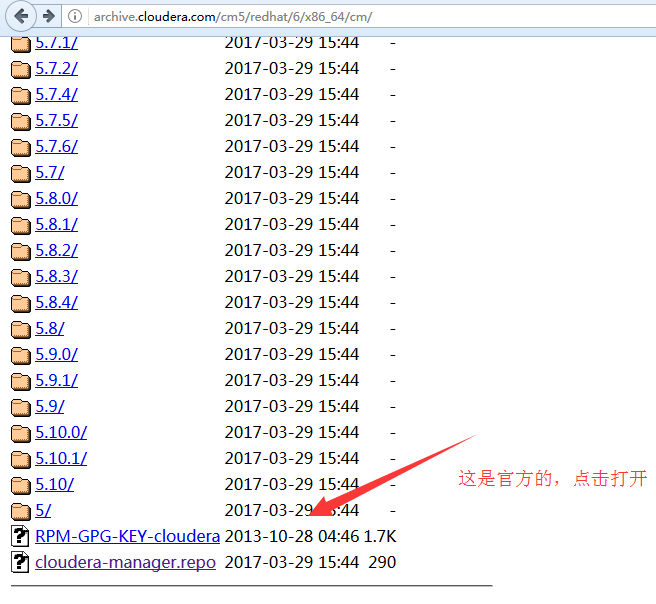The height and width of the screenshot is (604, 656).
Task: Click the folder icon next to 5.7.2/
Action: point(20,69)
